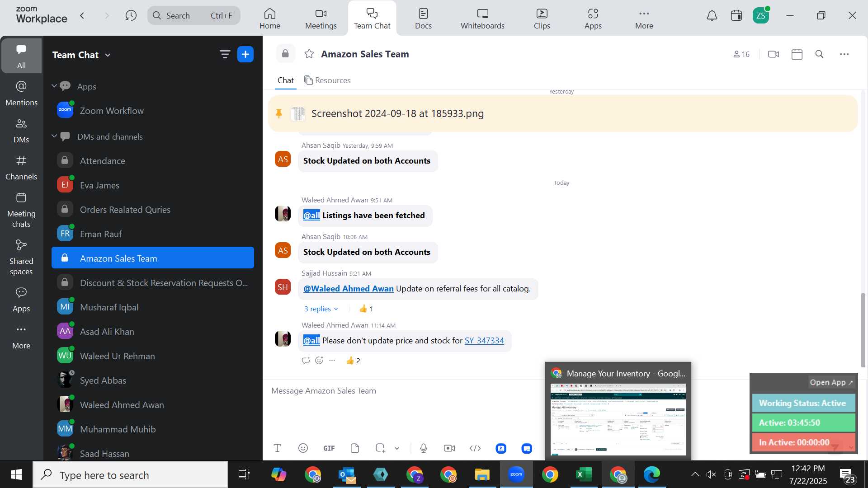Screen dimensions: 868x488
Task: Click Open App in the tracker widget
Action: click(831, 382)
